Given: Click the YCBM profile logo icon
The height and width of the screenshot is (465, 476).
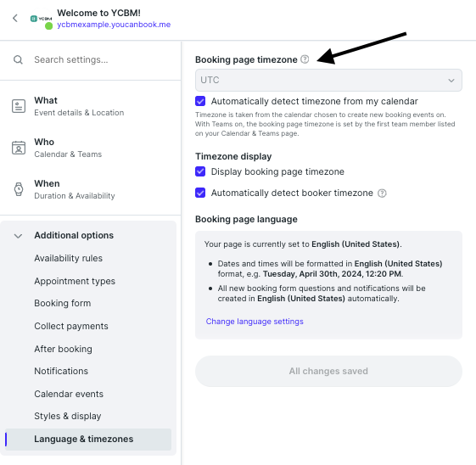Looking at the screenshot, I should click(41, 19).
